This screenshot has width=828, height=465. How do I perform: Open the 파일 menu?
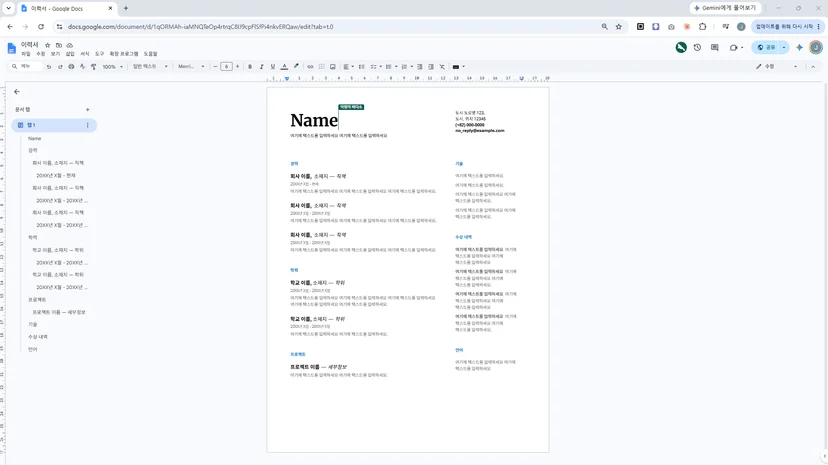(x=26, y=54)
